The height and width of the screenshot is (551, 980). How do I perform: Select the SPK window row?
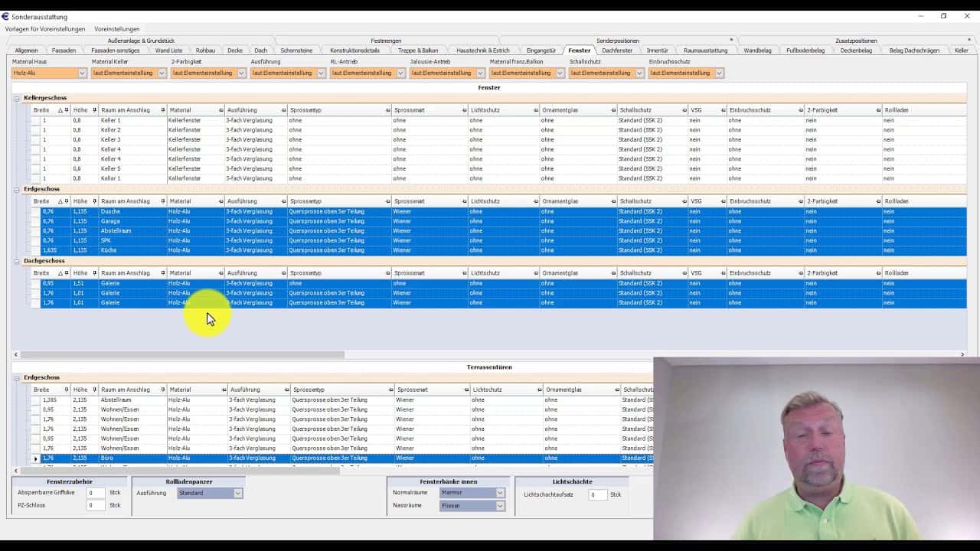pos(498,240)
